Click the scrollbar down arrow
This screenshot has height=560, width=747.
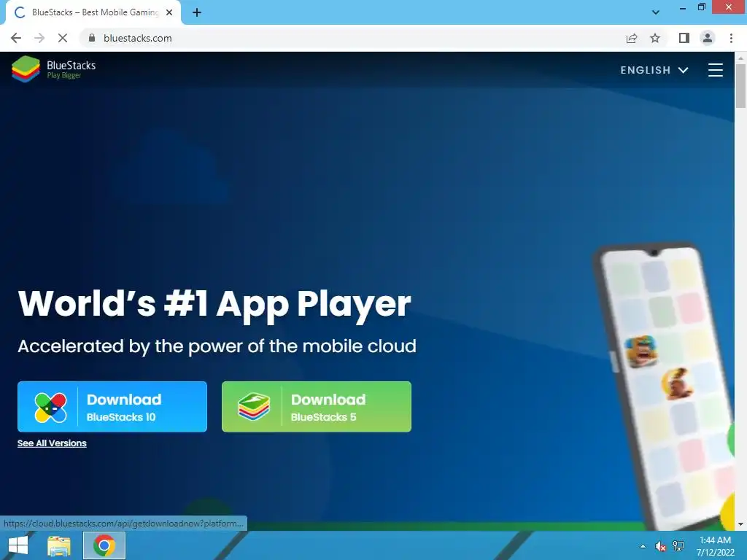click(740, 524)
